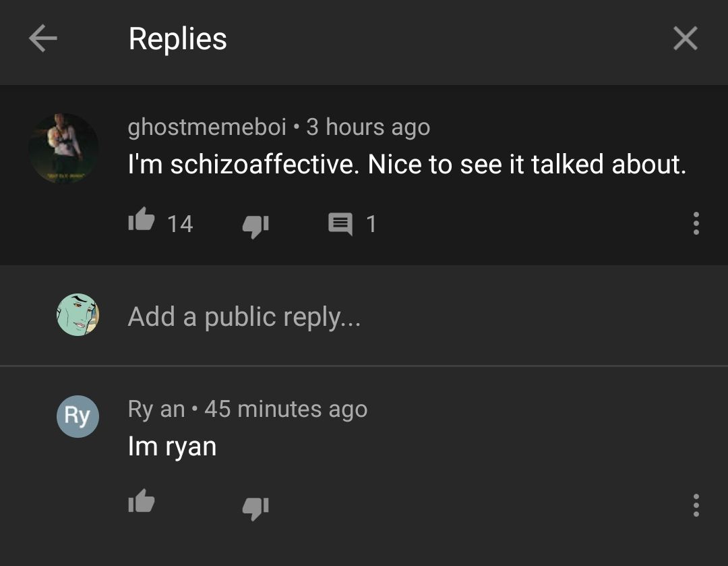Like Ry an's comment
This screenshot has height=566, width=728.
141,502
